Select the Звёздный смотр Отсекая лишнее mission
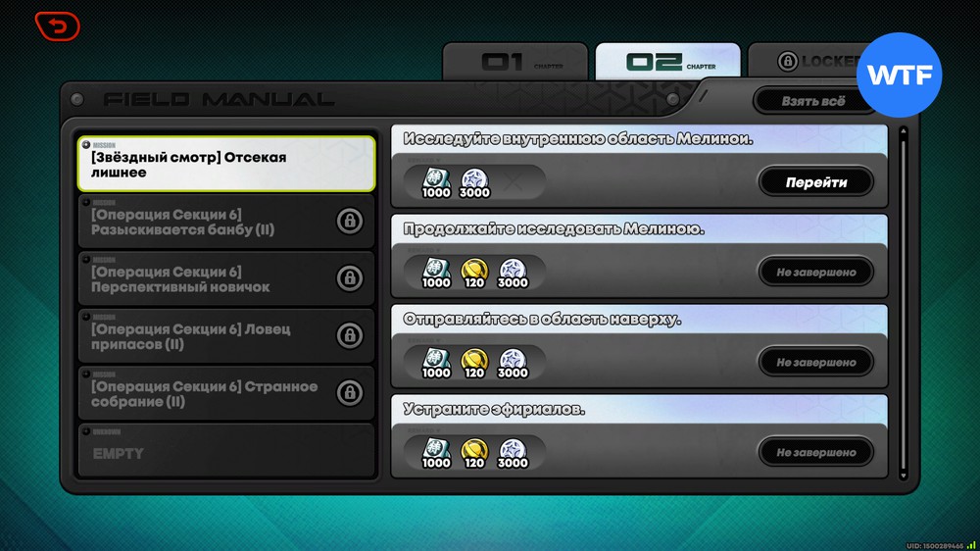The height and width of the screenshot is (551, 980). tap(226, 164)
